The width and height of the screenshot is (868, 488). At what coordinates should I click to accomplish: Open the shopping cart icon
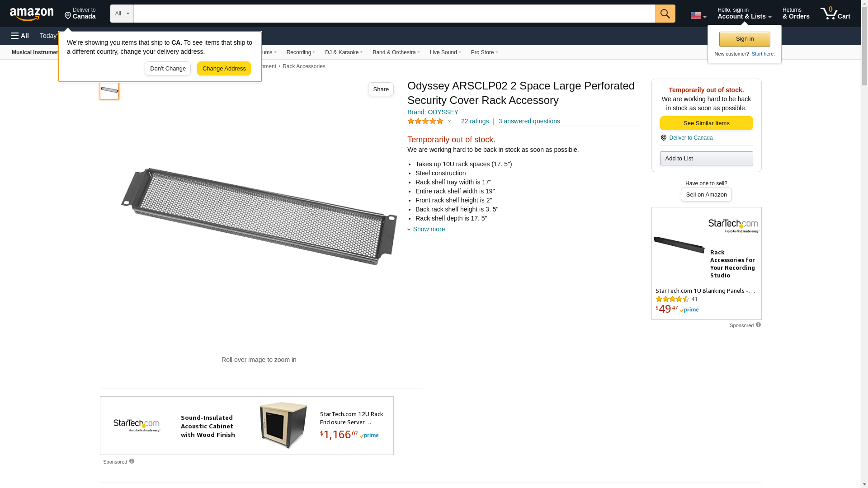pos(835,14)
